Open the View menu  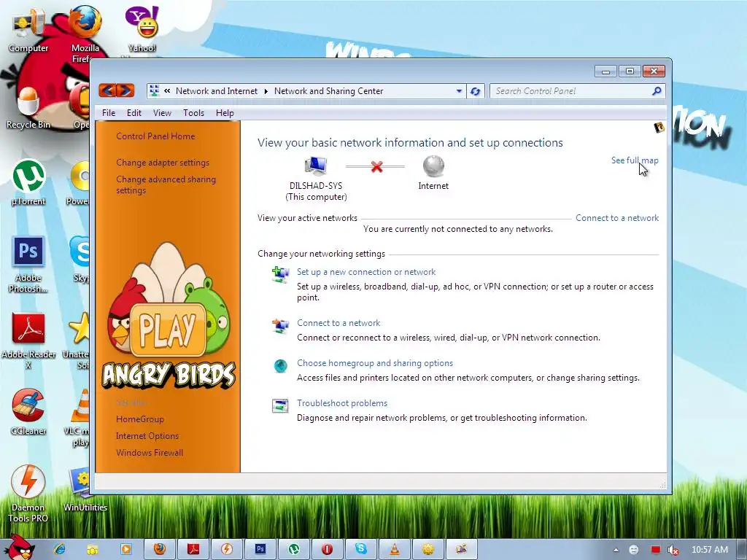[162, 113]
